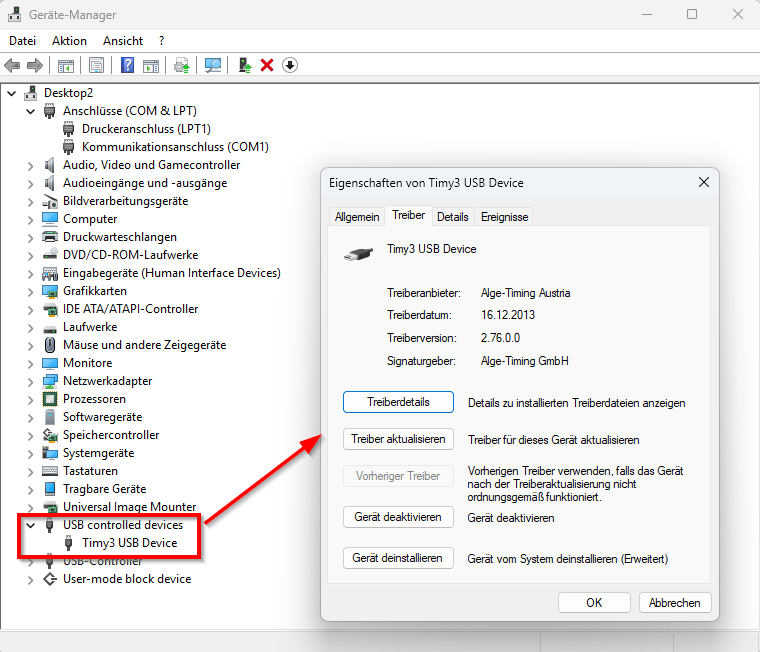Open the Ansicht menu

click(123, 41)
